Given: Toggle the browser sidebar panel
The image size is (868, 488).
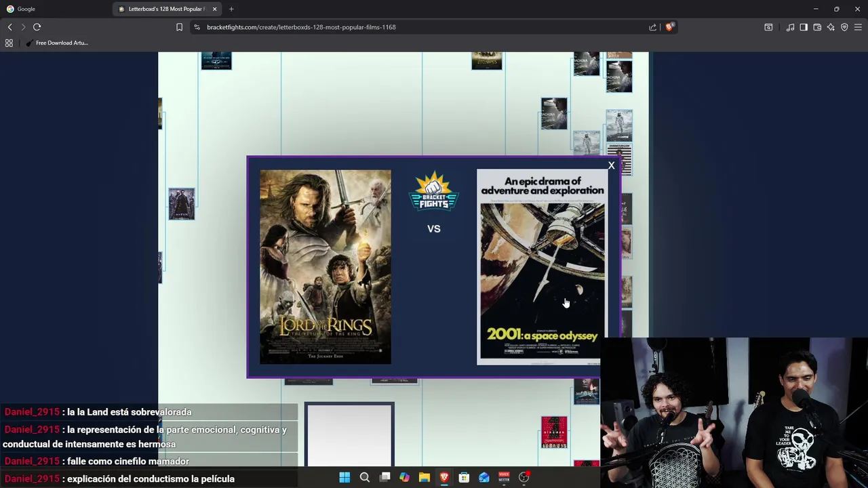Looking at the screenshot, I should [804, 27].
